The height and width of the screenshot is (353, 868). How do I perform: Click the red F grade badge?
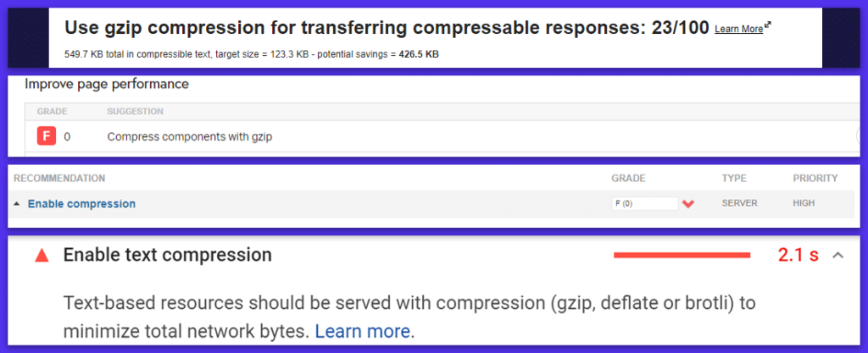coord(46,135)
